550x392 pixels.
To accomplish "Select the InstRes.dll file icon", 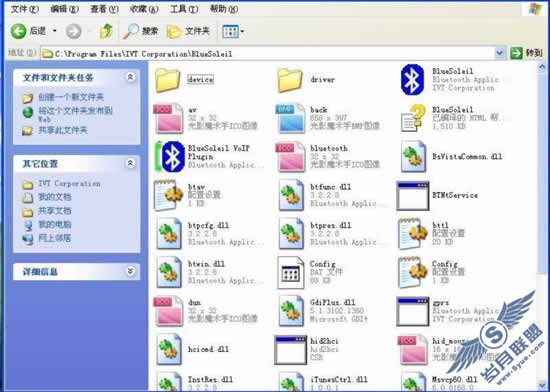I will pos(169,382).
